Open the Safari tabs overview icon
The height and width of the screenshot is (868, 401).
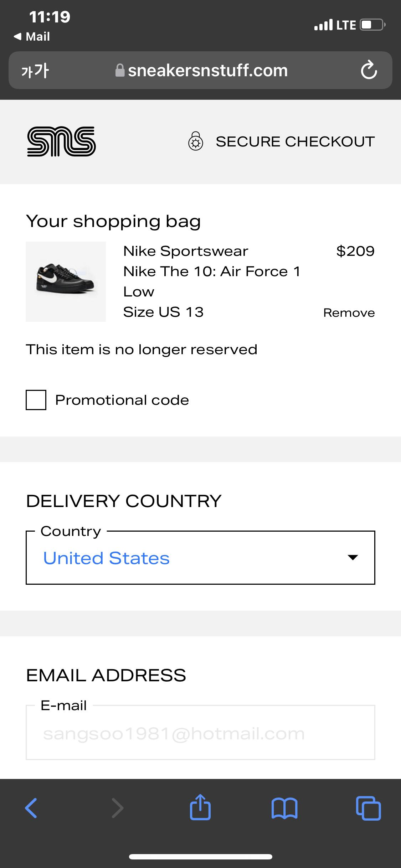pos(368,808)
